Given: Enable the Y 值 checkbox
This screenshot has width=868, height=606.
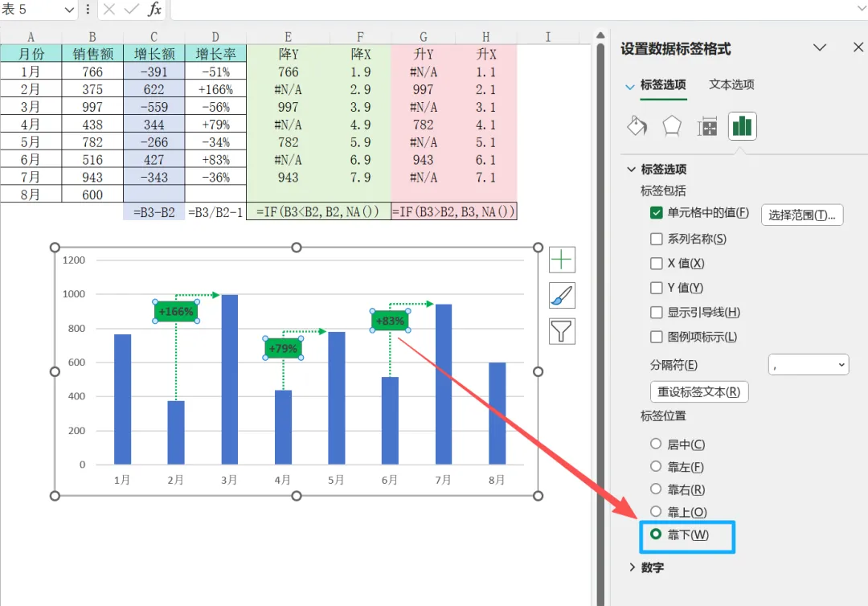Looking at the screenshot, I should [x=656, y=288].
